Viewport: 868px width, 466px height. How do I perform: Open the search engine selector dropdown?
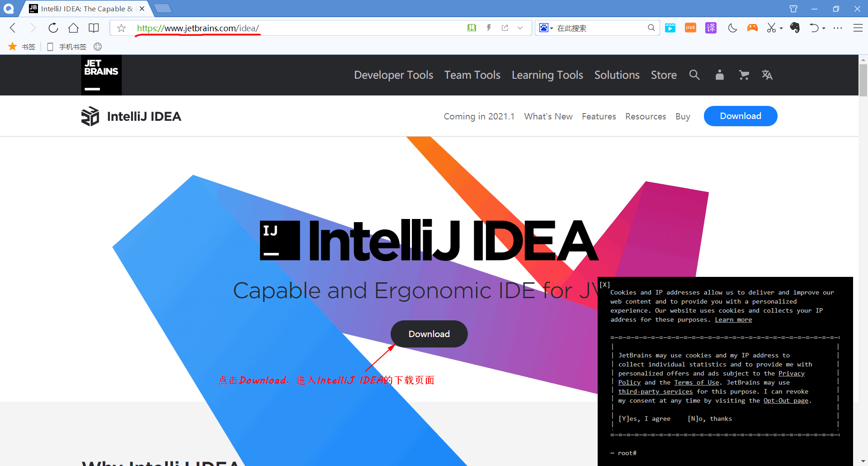tap(546, 28)
